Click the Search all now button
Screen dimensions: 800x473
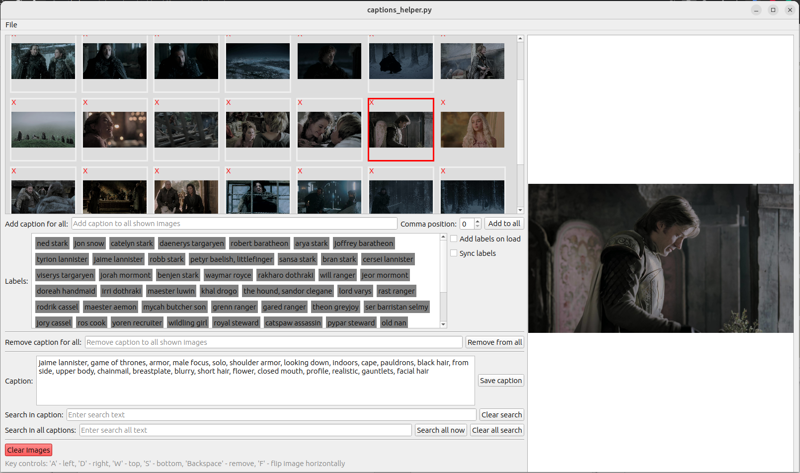tap(441, 430)
